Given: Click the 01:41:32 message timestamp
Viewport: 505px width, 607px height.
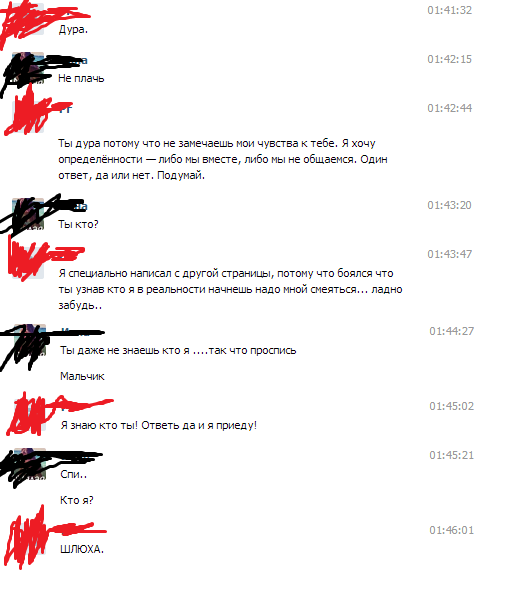Looking at the screenshot, I should click(449, 10).
